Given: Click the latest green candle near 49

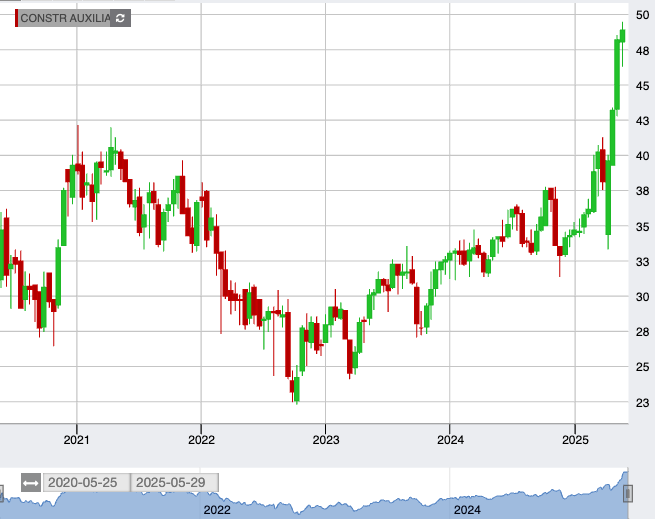Looking at the screenshot, I should point(623,36).
